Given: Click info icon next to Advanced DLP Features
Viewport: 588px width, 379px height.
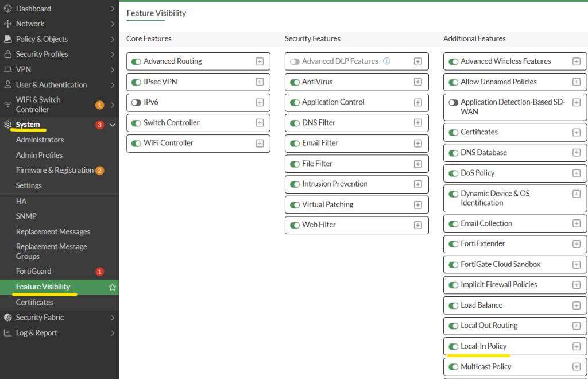Looking at the screenshot, I should [x=386, y=61].
